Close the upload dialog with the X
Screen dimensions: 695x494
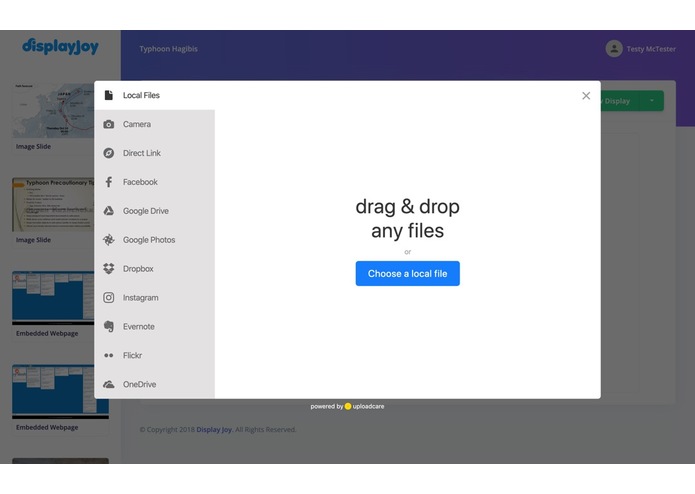(x=586, y=96)
